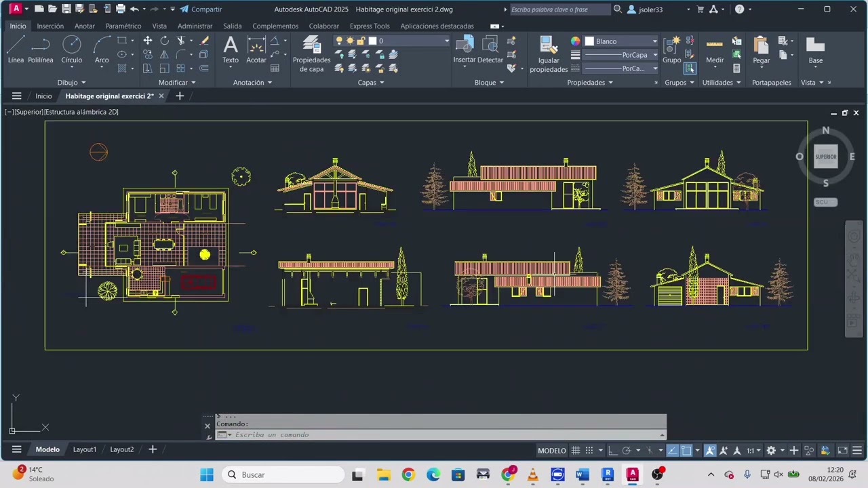The width and height of the screenshot is (868, 488).
Task: Expand the Dibujo panel
Action: pos(72,83)
